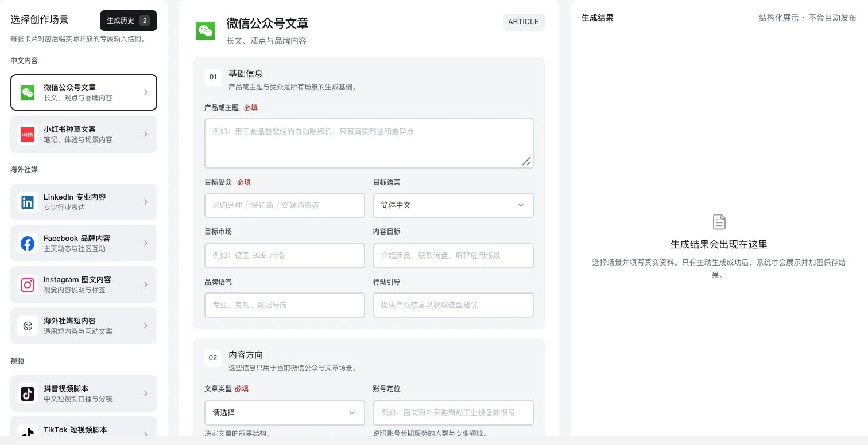Focus the 品牌语气 input field
Image resolution: width=868 pixels, height=445 pixels.
point(285,305)
